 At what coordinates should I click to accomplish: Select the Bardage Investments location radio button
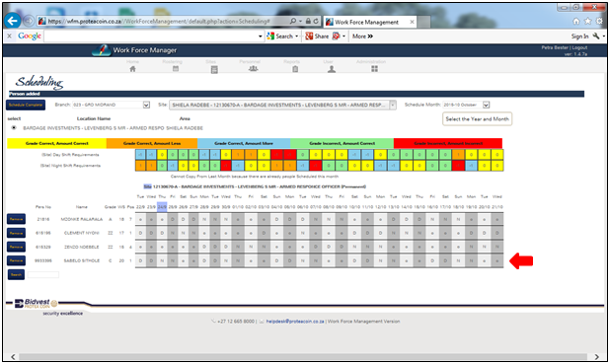pos(14,127)
